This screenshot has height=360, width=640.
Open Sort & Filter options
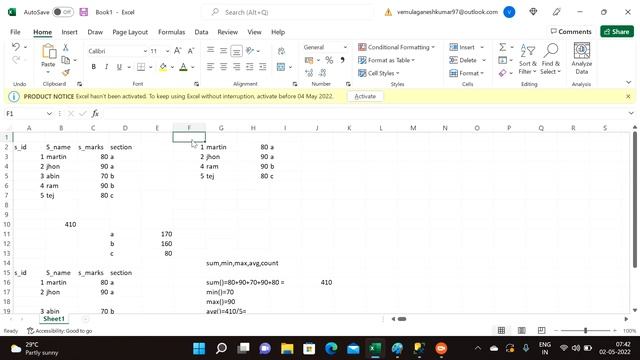(x=528, y=60)
